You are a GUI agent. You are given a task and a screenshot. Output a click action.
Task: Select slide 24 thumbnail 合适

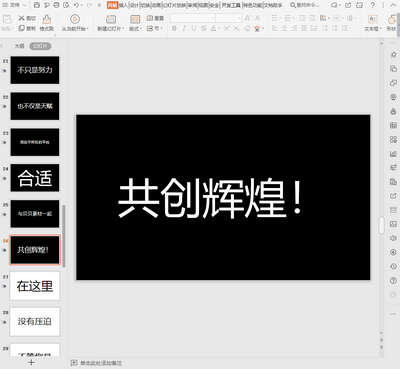35,178
